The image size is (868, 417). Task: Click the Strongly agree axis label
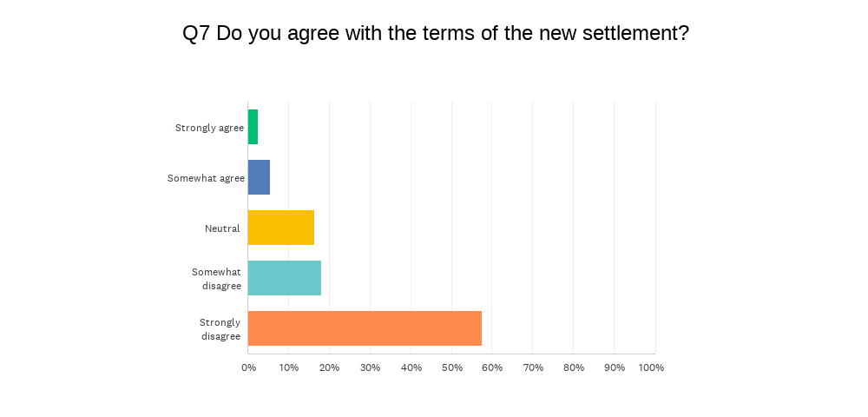point(209,128)
